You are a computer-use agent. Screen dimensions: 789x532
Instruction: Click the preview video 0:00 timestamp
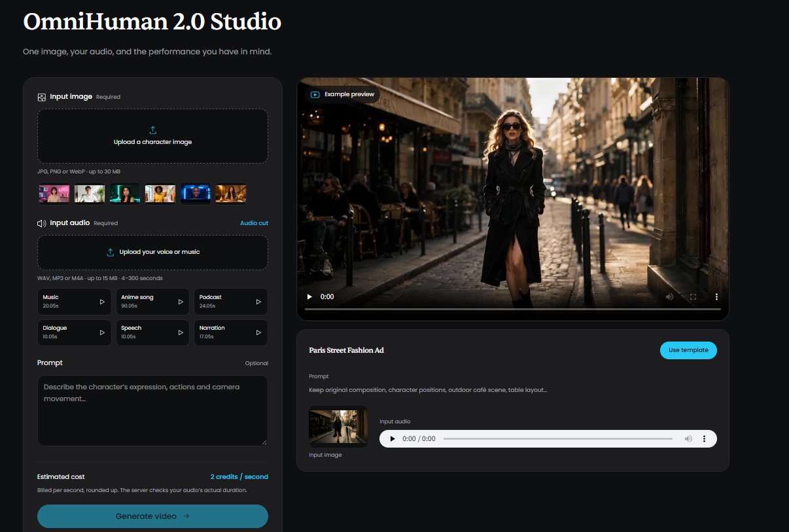pos(327,296)
